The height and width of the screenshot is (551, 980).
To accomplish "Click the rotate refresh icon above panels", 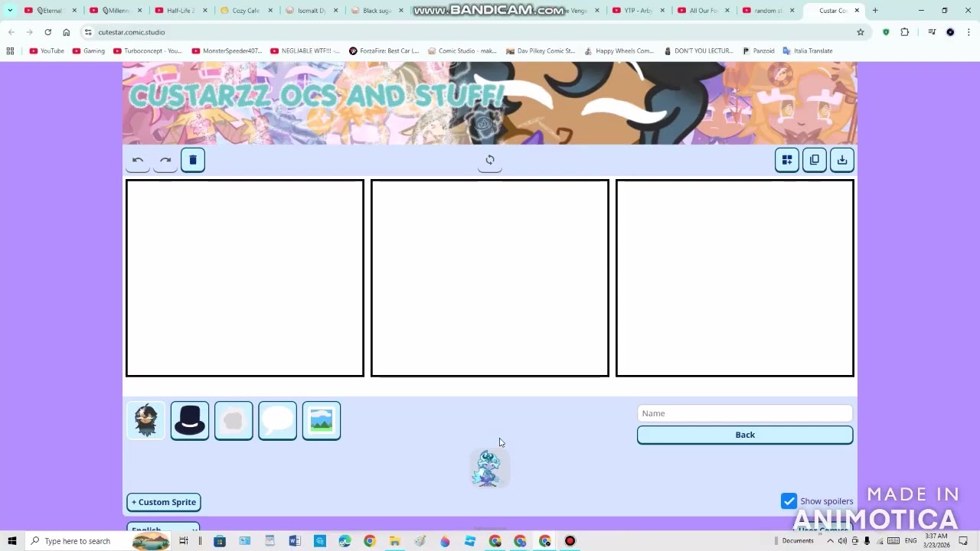I will (x=490, y=160).
